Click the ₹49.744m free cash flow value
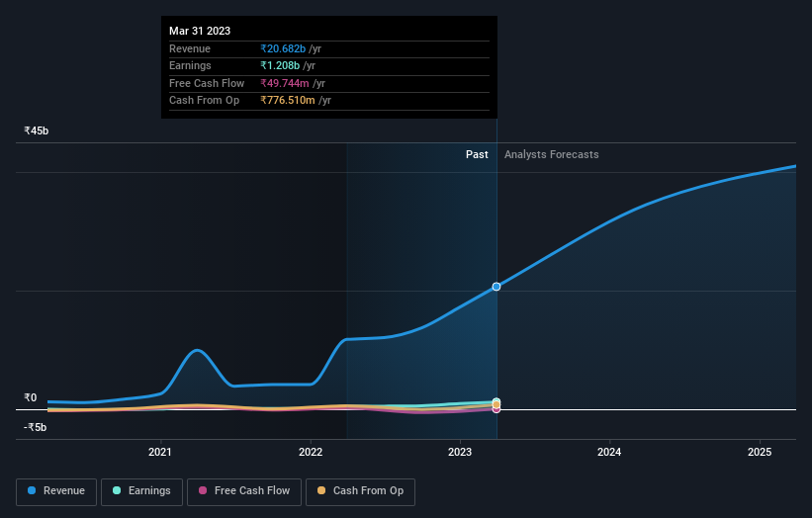This screenshot has width=812, height=518. click(x=285, y=83)
